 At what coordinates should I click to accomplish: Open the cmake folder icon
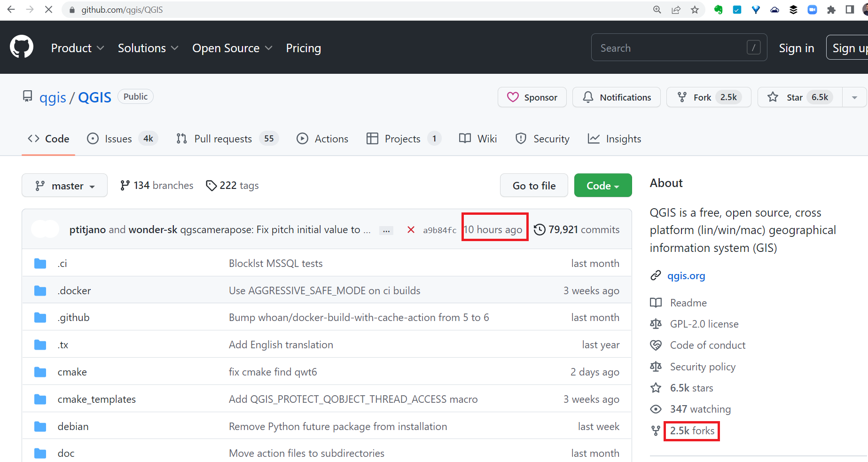coord(40,372)
